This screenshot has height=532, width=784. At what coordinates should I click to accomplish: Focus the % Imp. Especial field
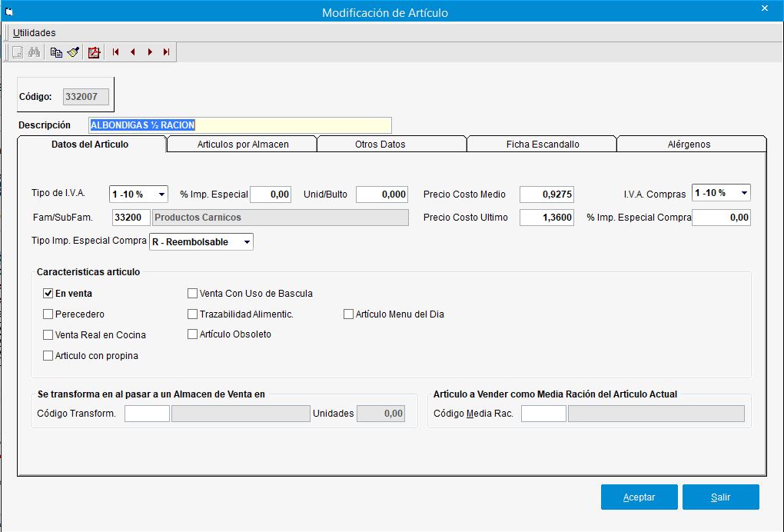[271, 195]
